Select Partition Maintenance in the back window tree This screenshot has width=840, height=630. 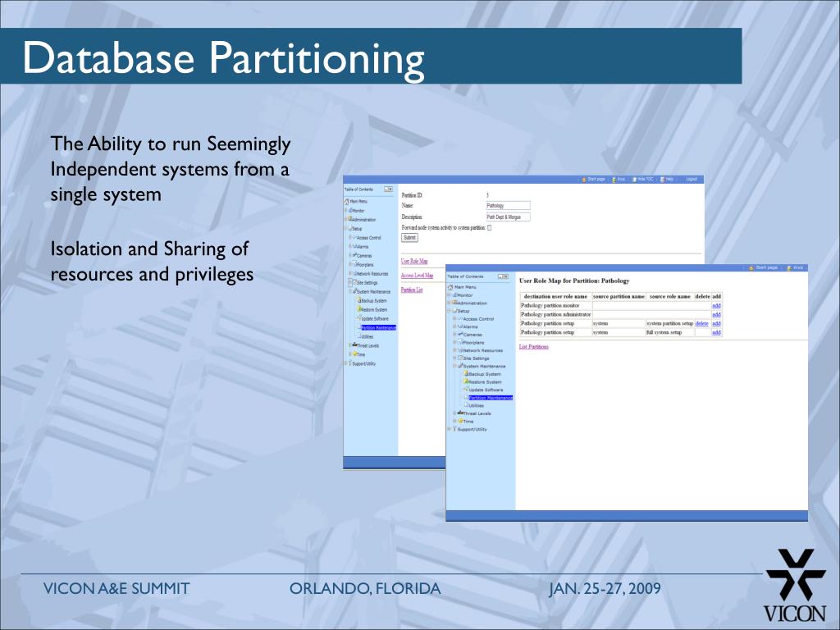click(x=379, y=327)
